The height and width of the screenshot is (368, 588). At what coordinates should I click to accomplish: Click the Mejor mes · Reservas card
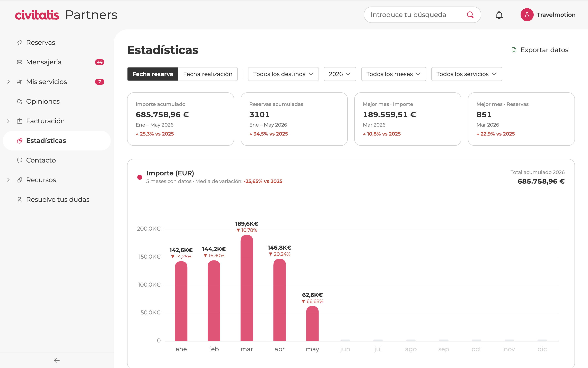(521, 119)
